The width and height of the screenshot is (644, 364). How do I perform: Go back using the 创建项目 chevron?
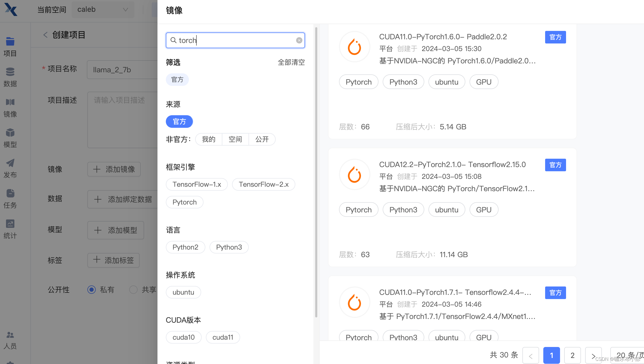click(x=45, y=35)
